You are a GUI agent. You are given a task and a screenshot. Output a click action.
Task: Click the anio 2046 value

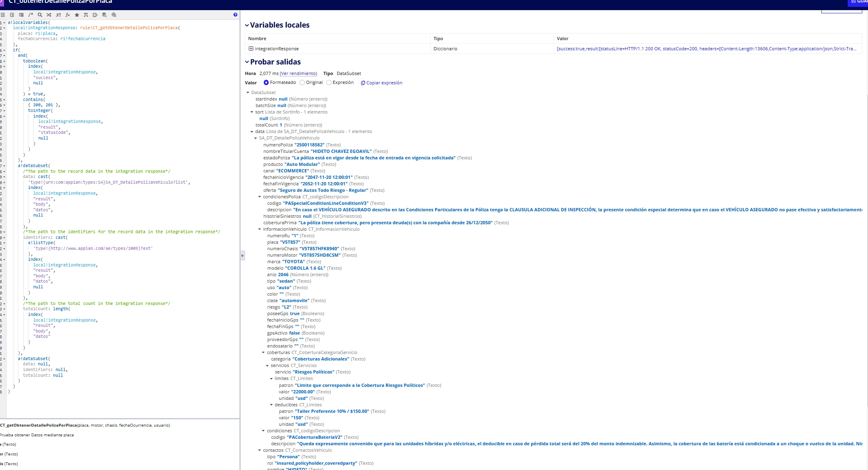point(283,275)
